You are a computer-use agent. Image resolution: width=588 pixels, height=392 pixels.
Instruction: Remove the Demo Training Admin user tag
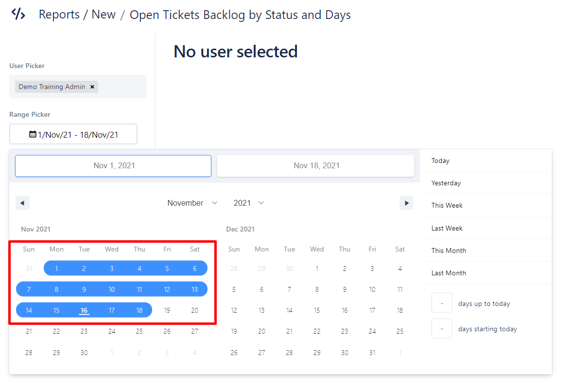(x=92, y=87)
